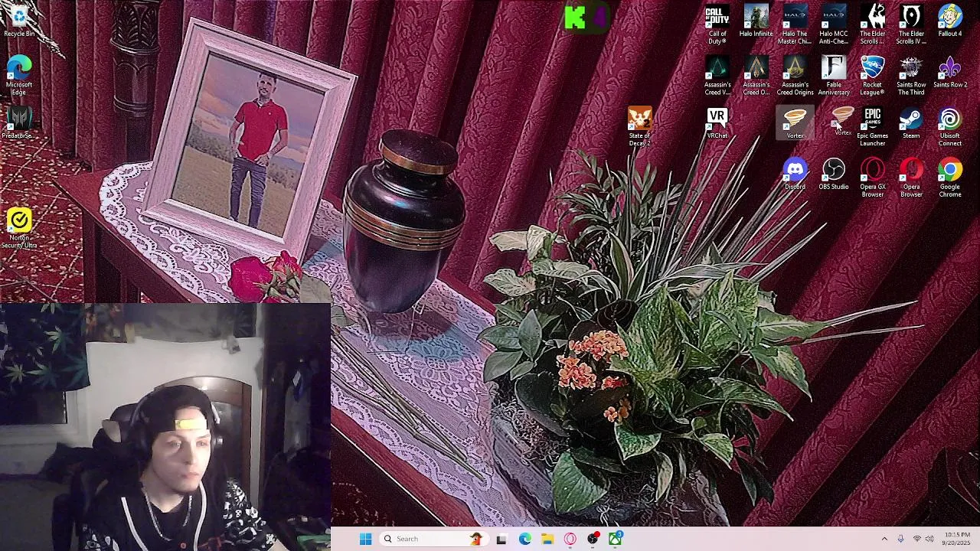
Task: Click the taskbar Search box
Action: pyautogui.click(x=433, y=539)
